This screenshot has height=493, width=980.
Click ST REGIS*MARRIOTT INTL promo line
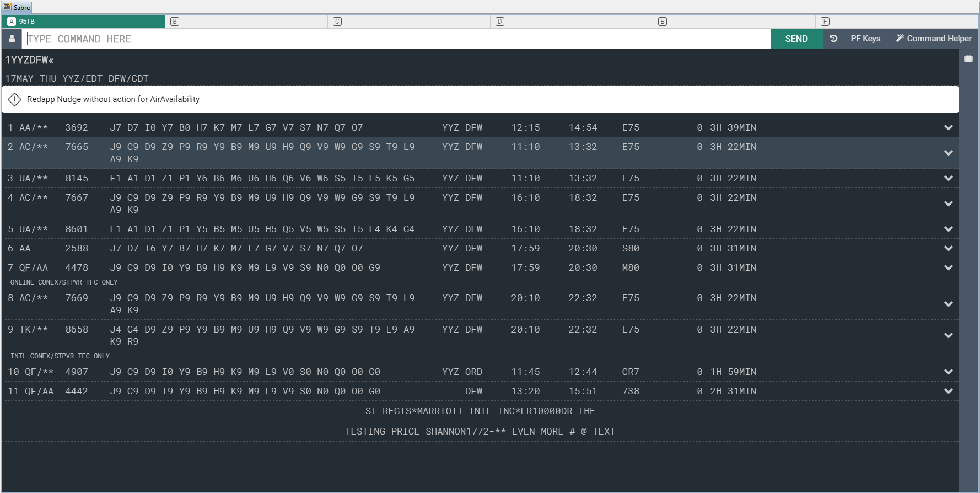480,411
